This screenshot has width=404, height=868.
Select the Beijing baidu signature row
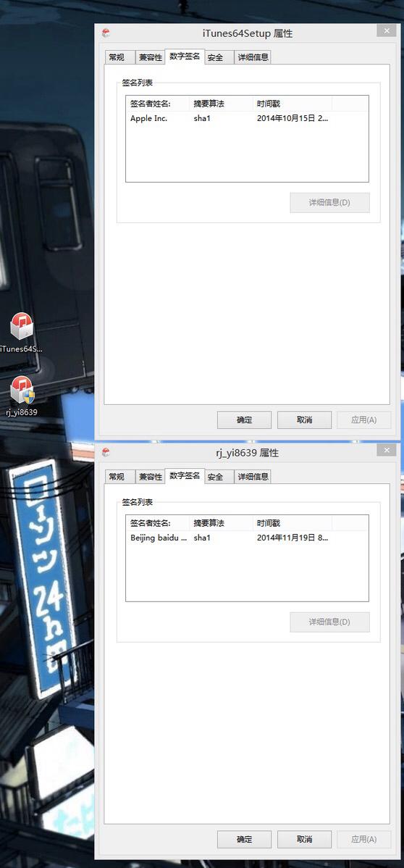(247, 538)
